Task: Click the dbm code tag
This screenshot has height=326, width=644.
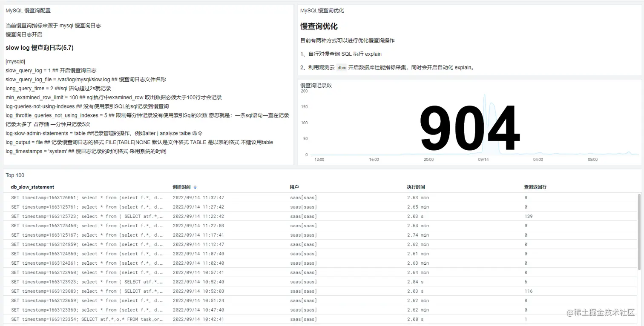Action: [x=342, y=67]
